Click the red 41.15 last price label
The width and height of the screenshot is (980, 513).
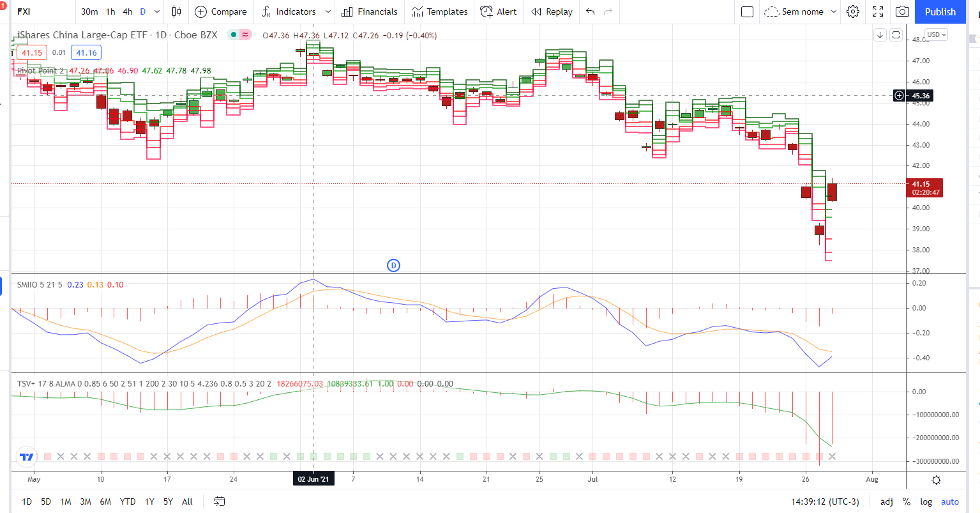click(x=924, y=188)
